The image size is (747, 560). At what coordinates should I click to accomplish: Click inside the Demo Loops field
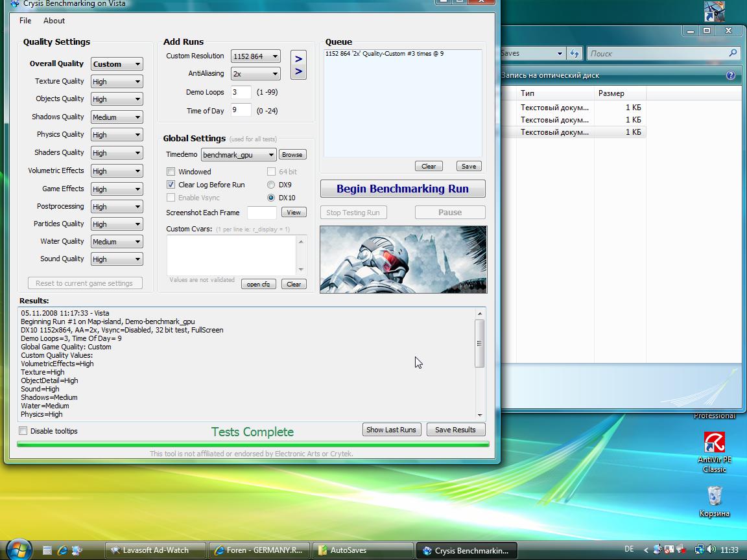click(241, 92)
